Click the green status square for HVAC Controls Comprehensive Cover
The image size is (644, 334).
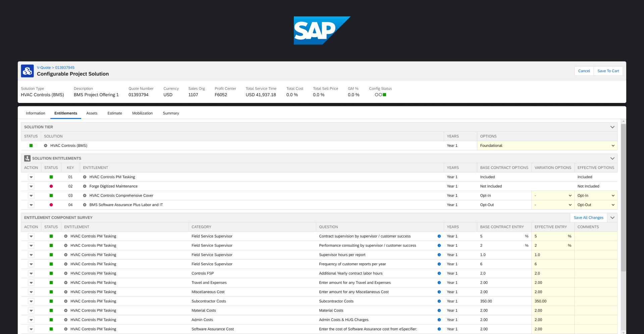tap(51, 196)
